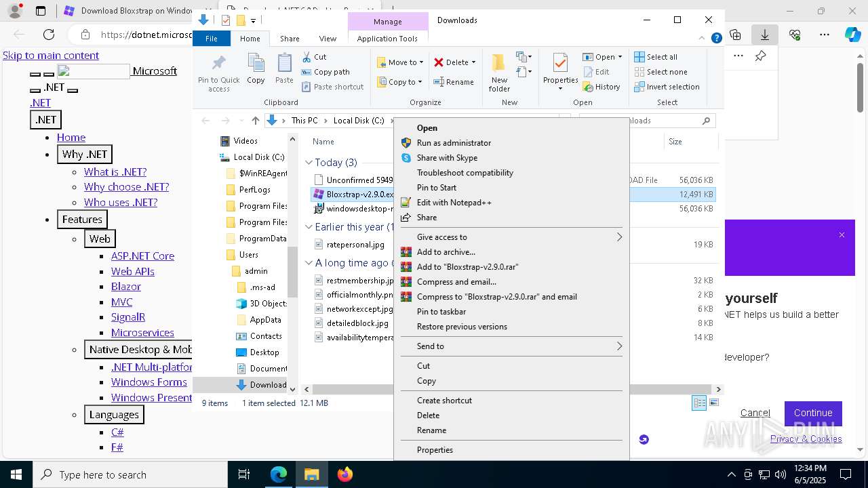
Task: Click Invert selection in ribbon
Action: click(x=667, y=87)
